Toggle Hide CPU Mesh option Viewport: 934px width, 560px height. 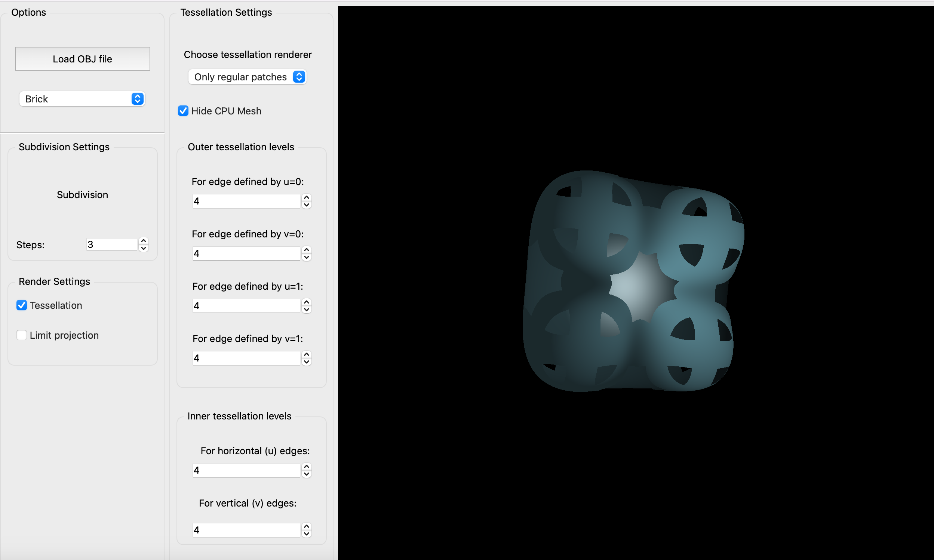183,111
